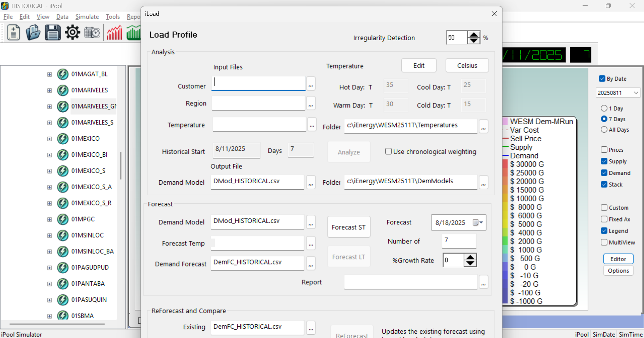644x338 pixels.
Task: Select the 01MEXICO lightning bolt node icon
Action: [63, 139]
